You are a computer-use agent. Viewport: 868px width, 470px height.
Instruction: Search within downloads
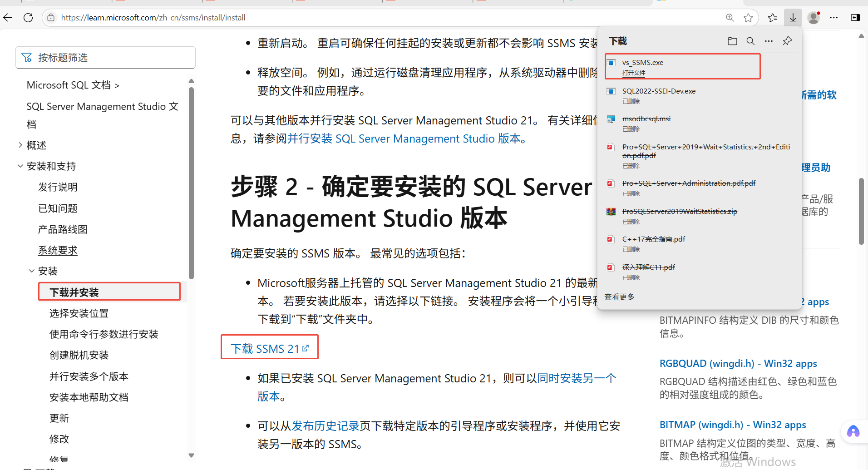coord(750,41)
